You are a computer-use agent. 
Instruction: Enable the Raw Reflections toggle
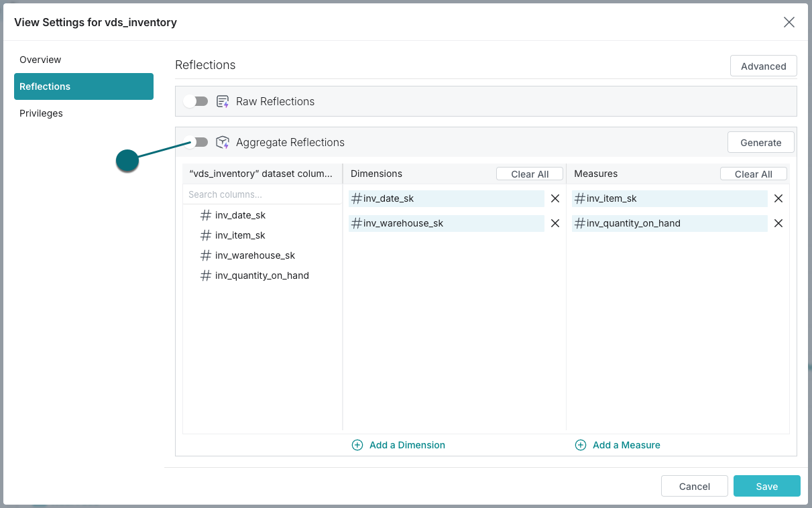coord(196,101)
